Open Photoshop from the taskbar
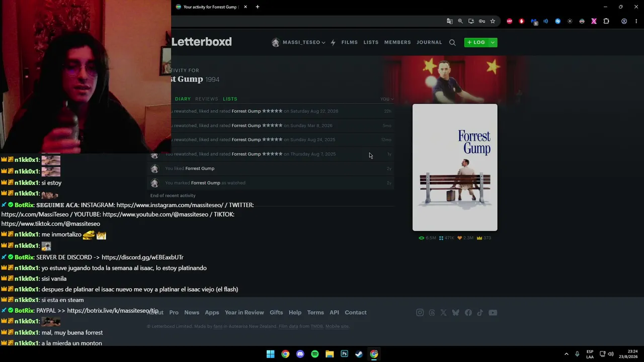The image size is (644, 362). pyautogui.click(x=344, y=354)
